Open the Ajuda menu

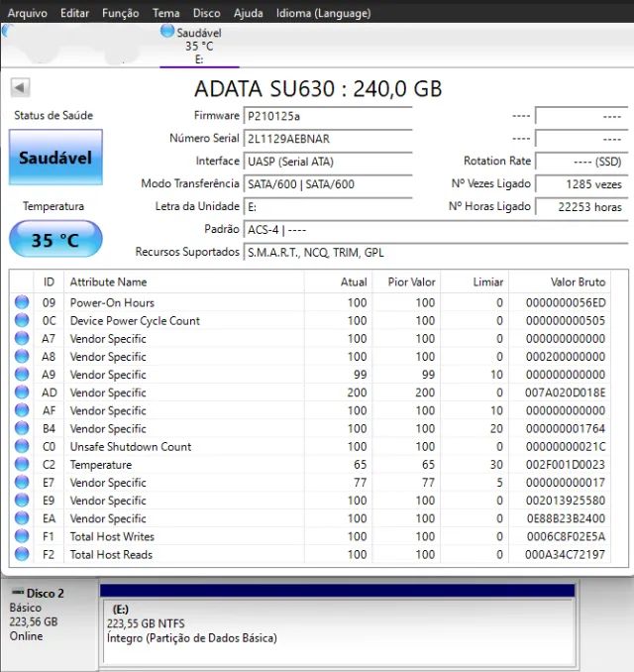click(x=248, y=13)
